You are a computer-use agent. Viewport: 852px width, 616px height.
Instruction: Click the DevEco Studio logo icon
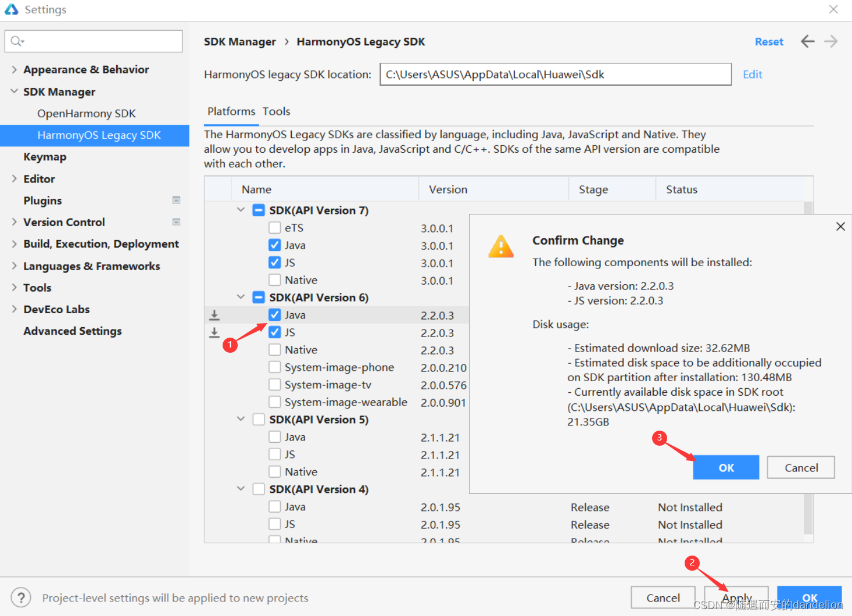click(x=11, y=9)
